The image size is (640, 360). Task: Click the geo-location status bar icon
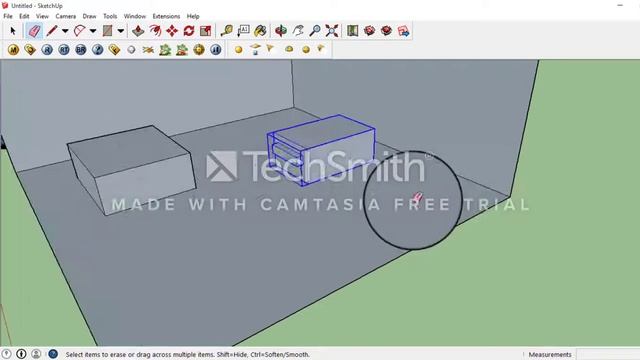[x=7, y=354]
